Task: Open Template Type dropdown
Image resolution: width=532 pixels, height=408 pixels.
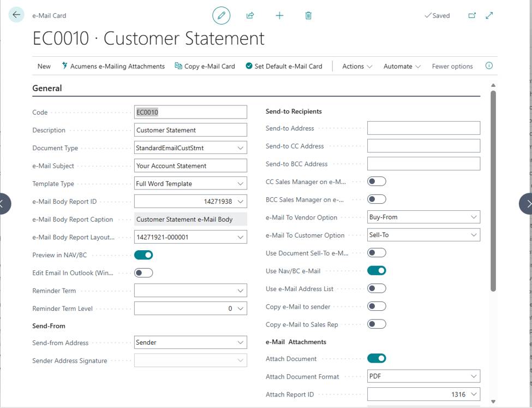Action: pos(240,184)
